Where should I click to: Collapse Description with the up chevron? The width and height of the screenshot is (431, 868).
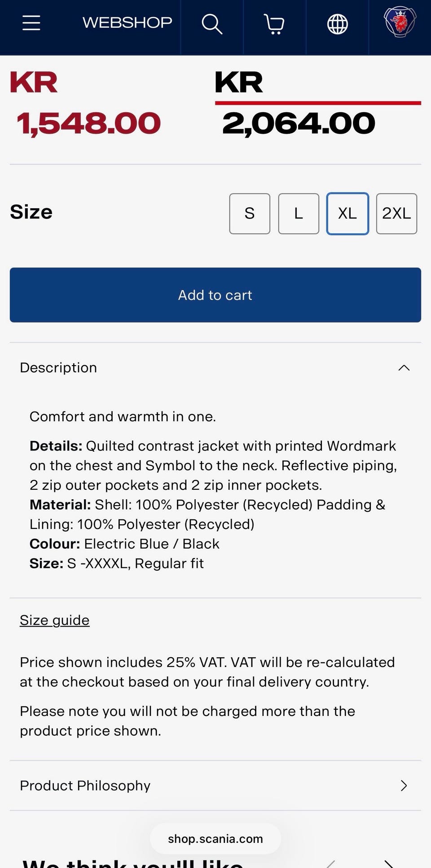click(x=404, y=368)
